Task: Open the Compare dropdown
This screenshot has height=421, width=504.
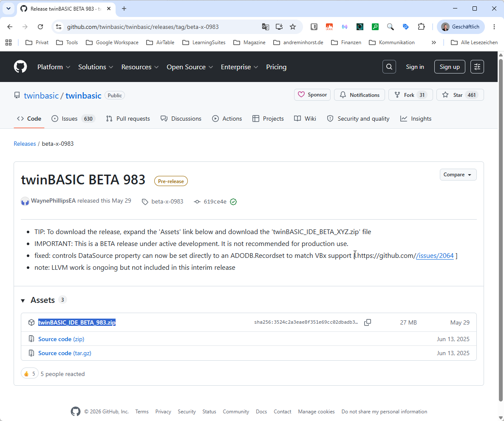Action: tap(458, 175)
